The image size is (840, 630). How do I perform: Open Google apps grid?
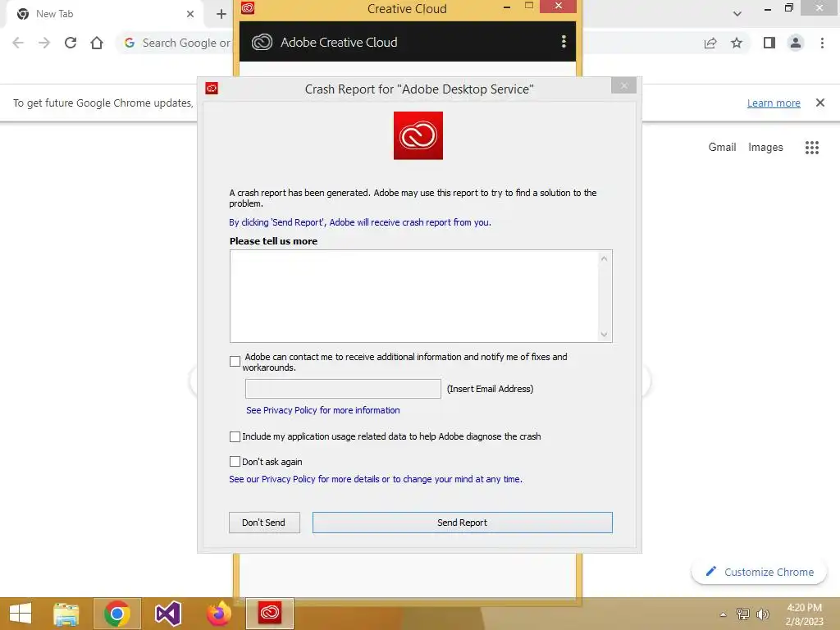click(x=811, y=148)
